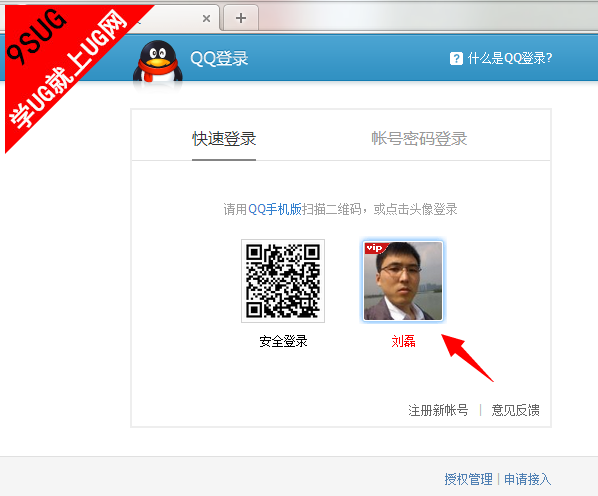Open 授权管理 at page bottom
The image size is (598, 496).
468,479
